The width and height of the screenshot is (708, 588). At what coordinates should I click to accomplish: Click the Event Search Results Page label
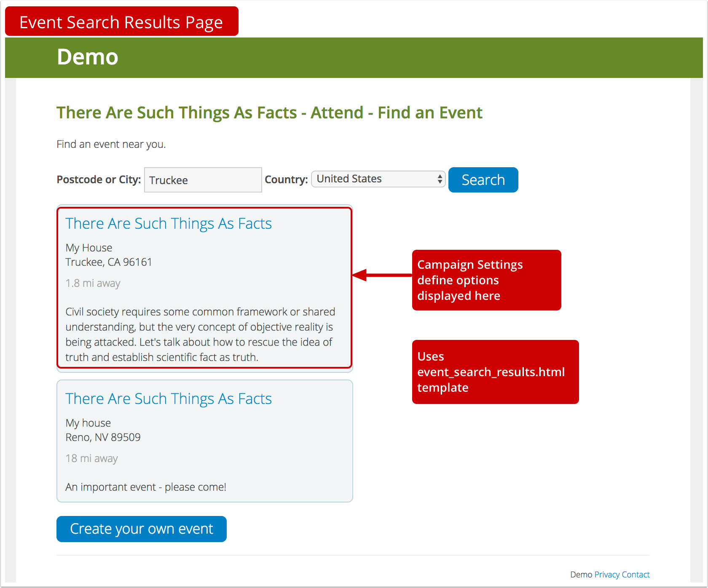[x=121, y=21]
